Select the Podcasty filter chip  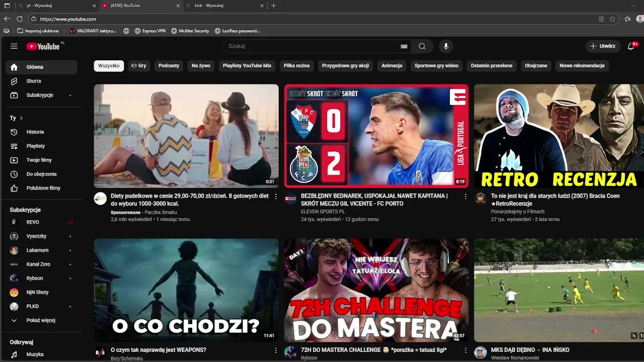click(169, 66)
